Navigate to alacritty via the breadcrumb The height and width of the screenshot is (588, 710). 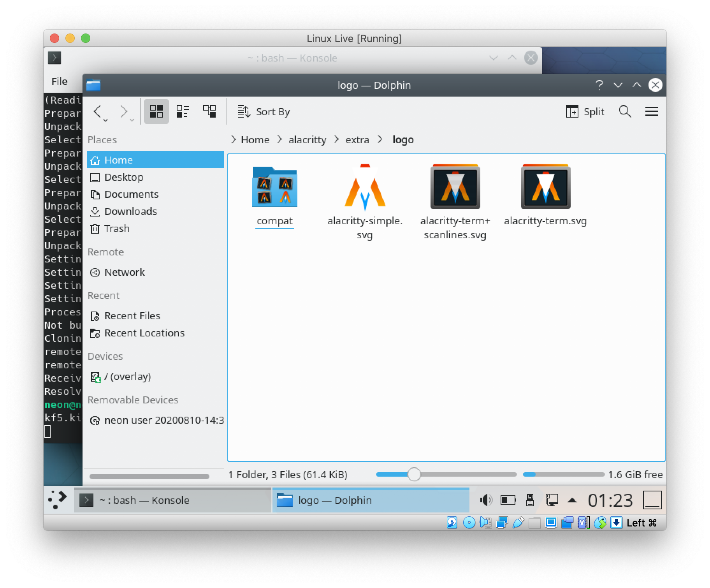307,139
